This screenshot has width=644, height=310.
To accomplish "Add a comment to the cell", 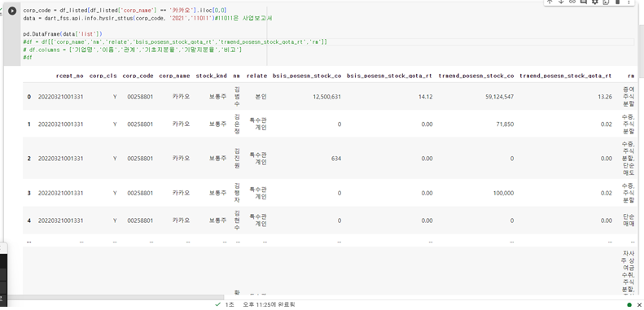I will tap(583, 2).
